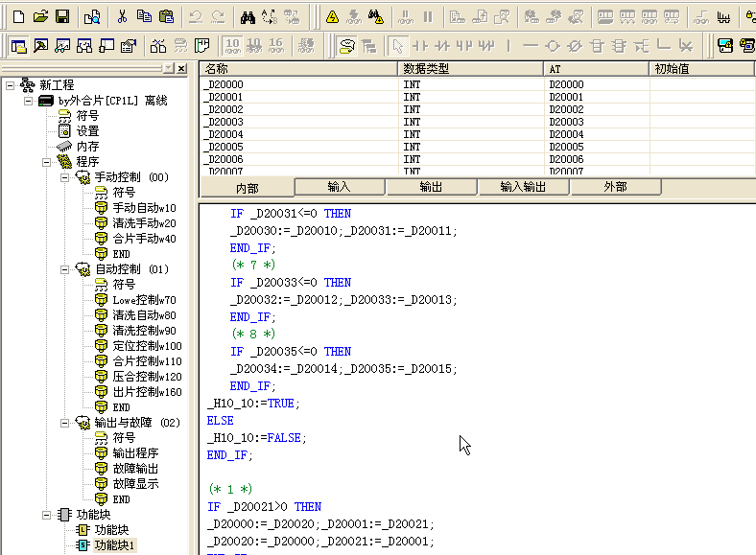Collapse the by外合片[CP1L] PLC node
This screenshot has width=756, height=555.
28,101
